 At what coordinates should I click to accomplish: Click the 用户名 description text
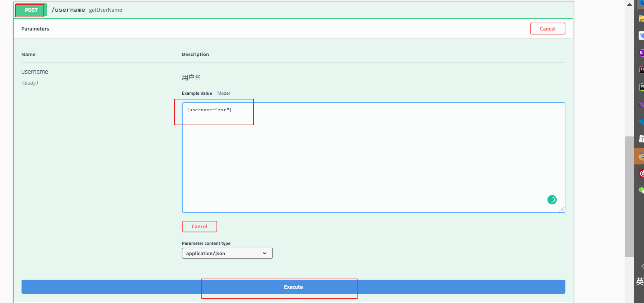click(191, 78)
